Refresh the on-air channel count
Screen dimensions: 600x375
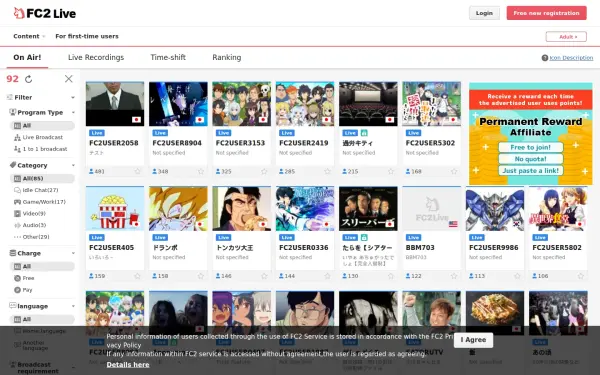[29, 79]
